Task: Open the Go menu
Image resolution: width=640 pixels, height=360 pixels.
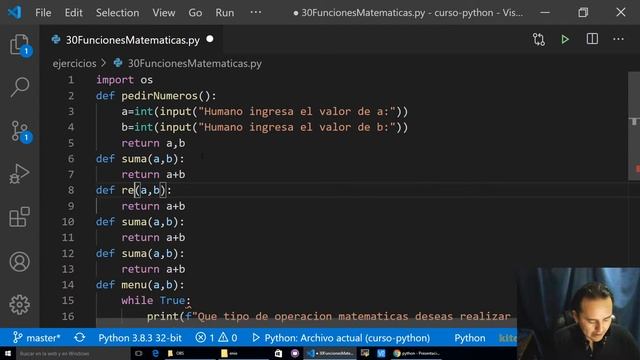Action: [195, 13]
